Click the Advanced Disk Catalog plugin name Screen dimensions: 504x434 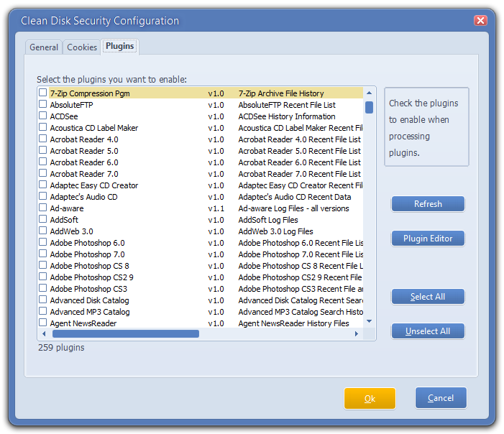[89, 300]
